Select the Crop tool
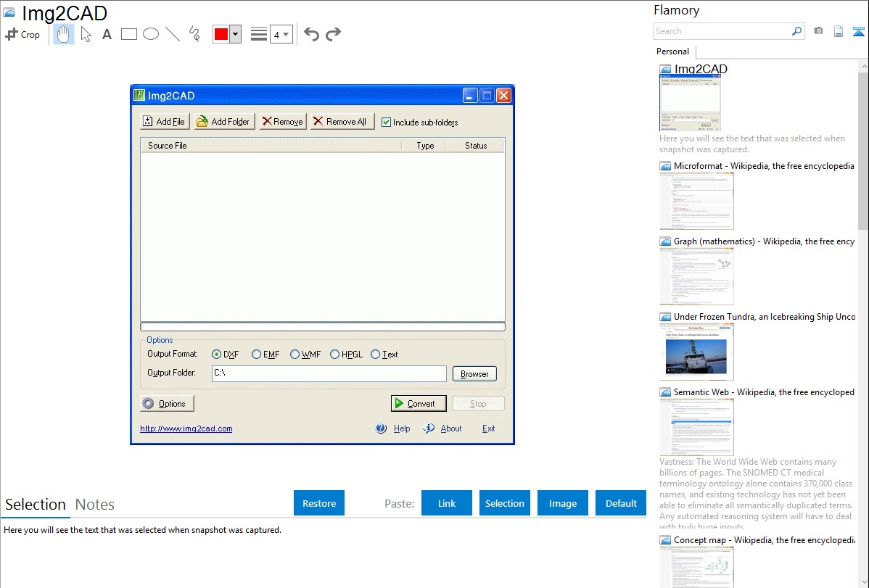 [22, 34]
